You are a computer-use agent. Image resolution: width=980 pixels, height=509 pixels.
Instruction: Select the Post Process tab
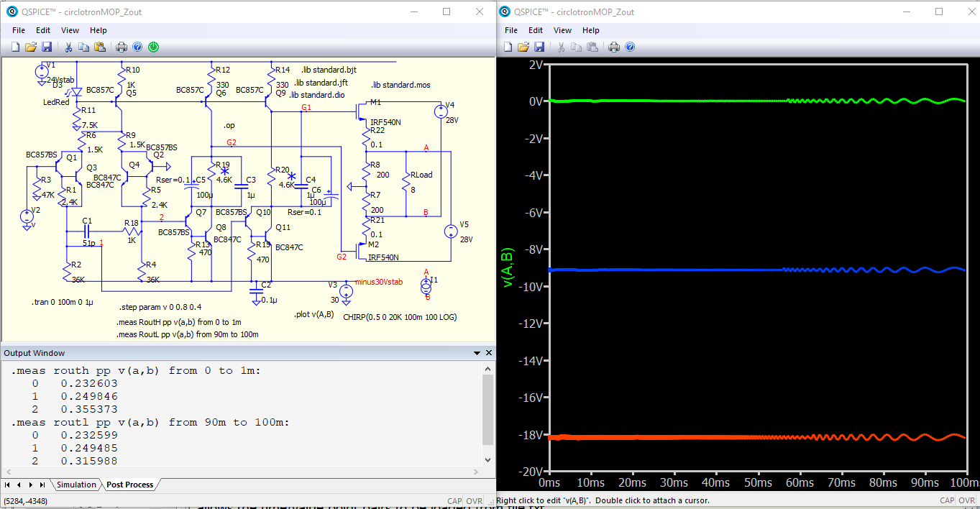(129, 485)
